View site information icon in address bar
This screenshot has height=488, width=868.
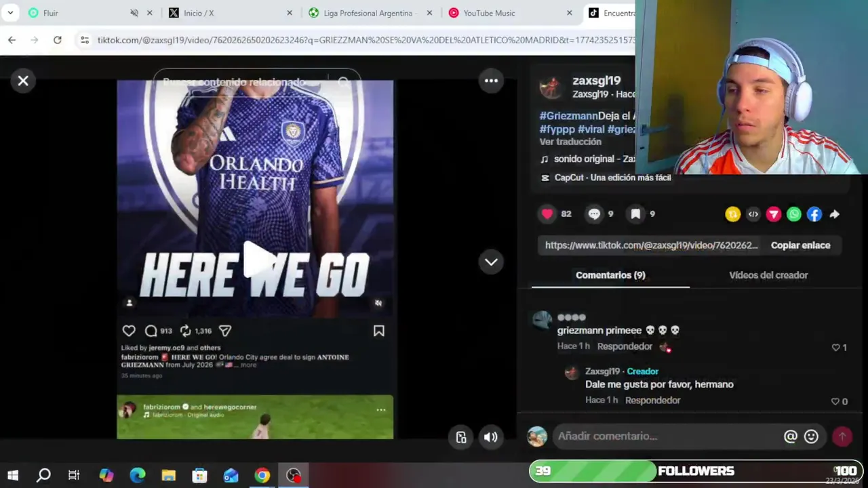coord(85,40)
